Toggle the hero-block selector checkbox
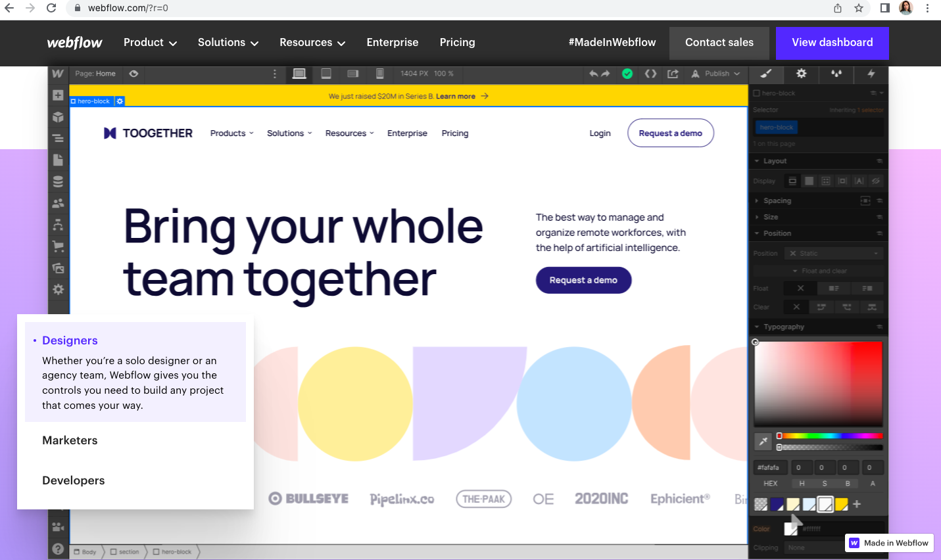The image size is (941, 560). click(756, 93)
